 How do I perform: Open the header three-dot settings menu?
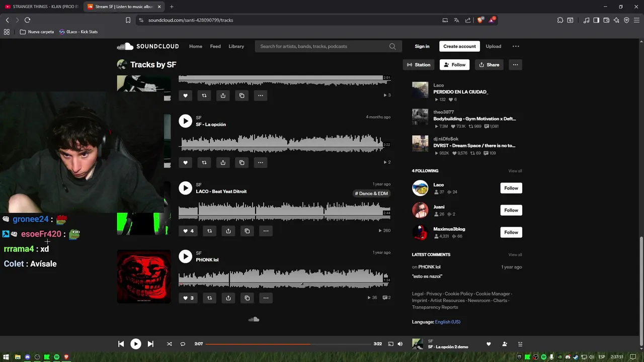tap(516, 46)
